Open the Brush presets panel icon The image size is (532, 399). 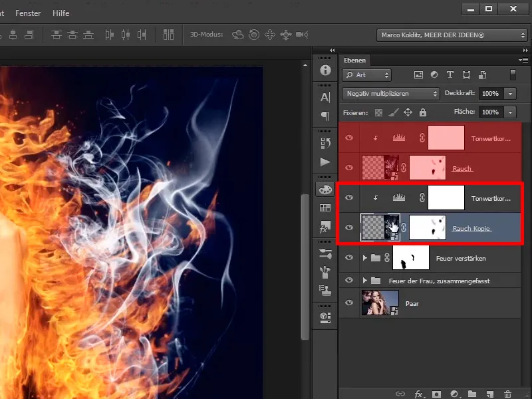pyautogui.click(x=325, y=253)
